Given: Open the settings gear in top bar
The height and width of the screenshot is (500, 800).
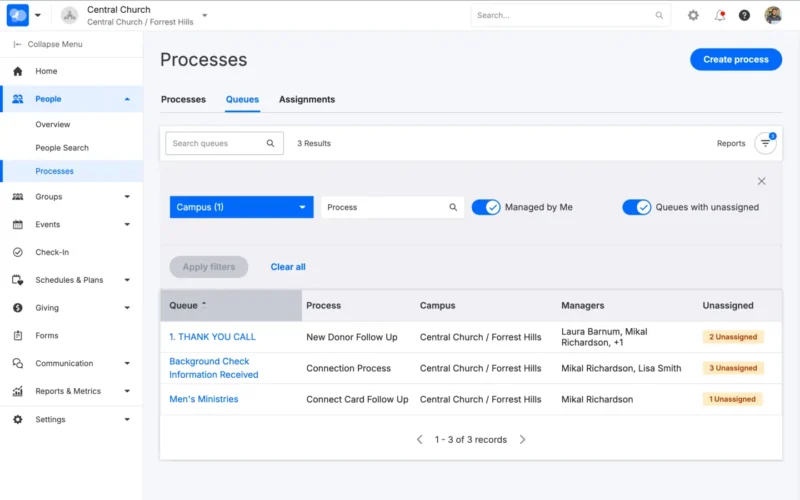Looking at the screenshot, I should coord(693,15).
